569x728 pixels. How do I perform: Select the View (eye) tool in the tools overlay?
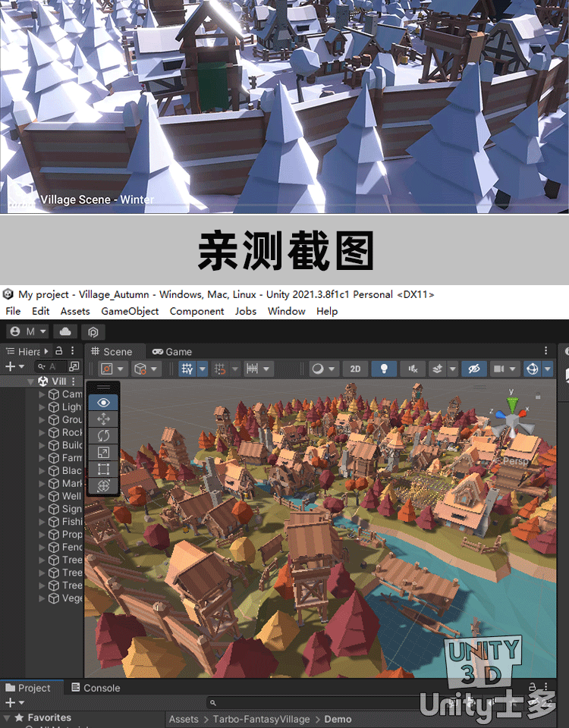tap(103, 403)
